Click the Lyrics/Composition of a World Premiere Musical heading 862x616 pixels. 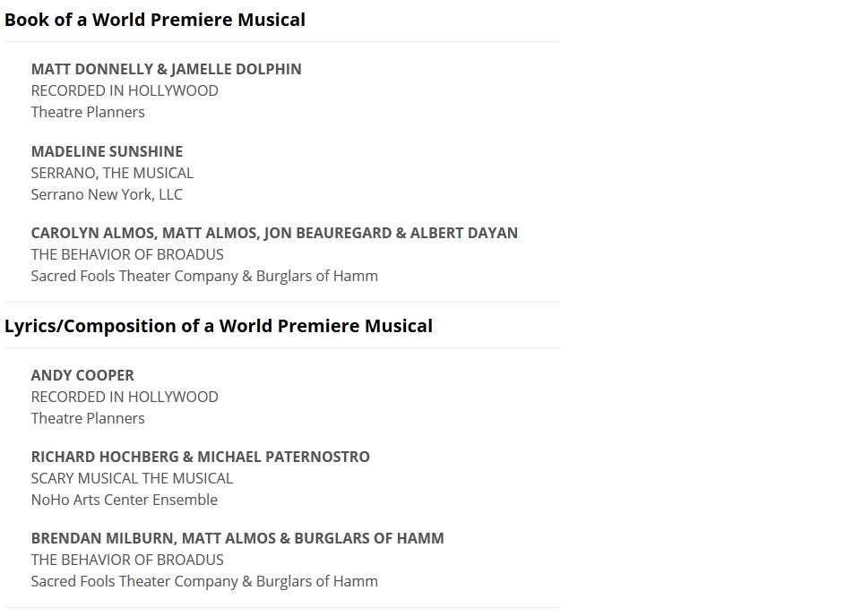tap(219, 326)
